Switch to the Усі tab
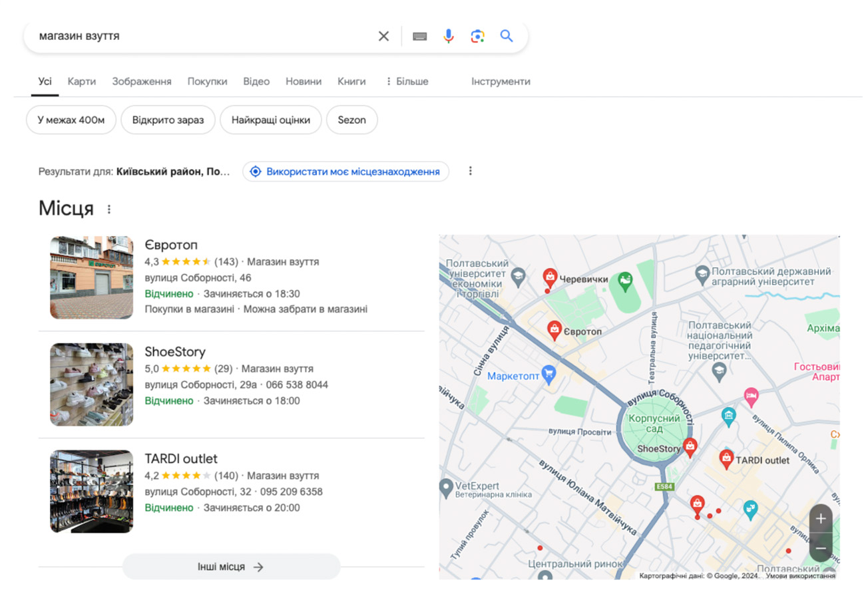This screenshot has height=600, width=868. tap(45, 81)
